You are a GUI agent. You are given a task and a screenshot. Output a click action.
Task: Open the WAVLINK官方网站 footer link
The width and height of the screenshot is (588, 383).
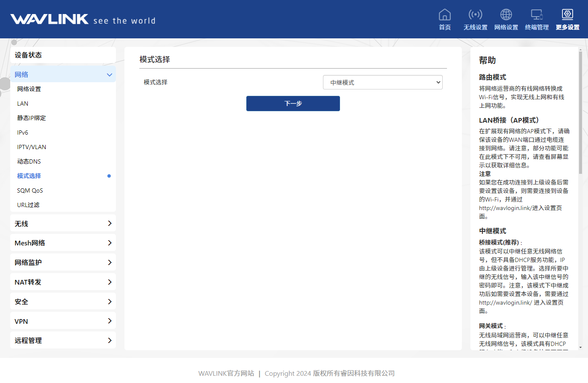(x=226, y=373)
